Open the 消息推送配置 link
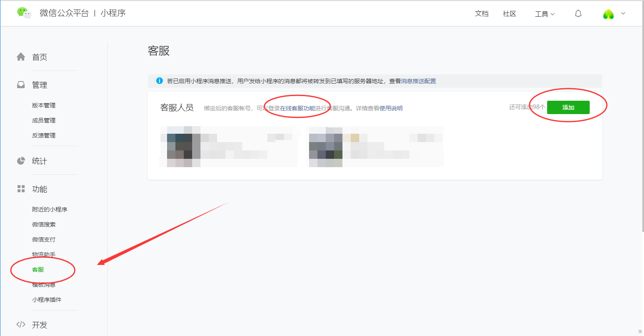The image size is (644, 336). (418, 81)
